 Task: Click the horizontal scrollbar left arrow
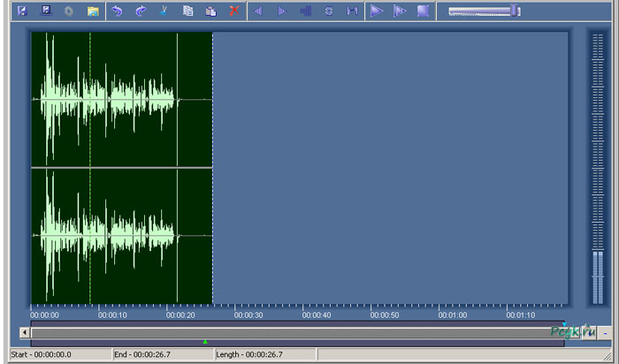click(24, 333)
